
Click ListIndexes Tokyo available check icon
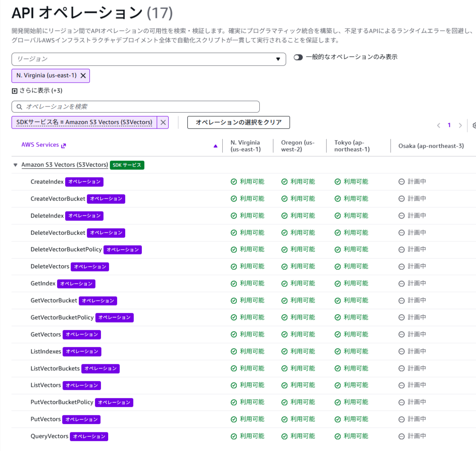pyautogui.click(x=338, y=351)
